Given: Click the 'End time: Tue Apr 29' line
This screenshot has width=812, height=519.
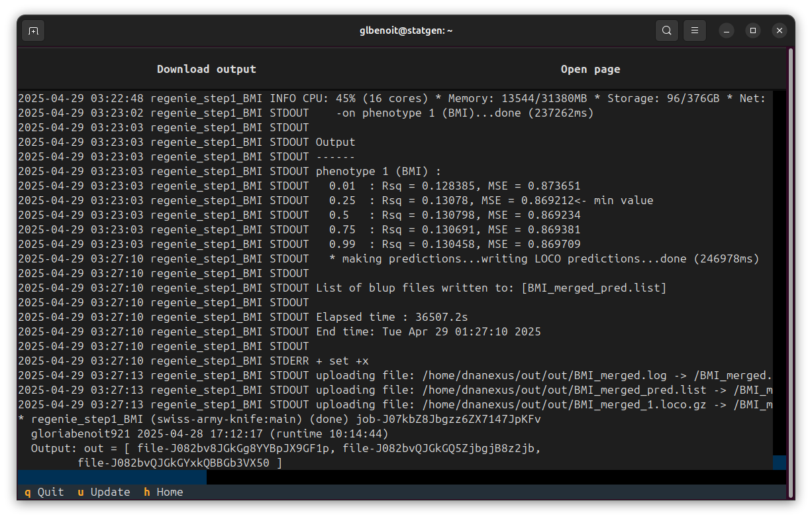Looking at the screenshot, I should pyautogui.click(x=279, y=331).
